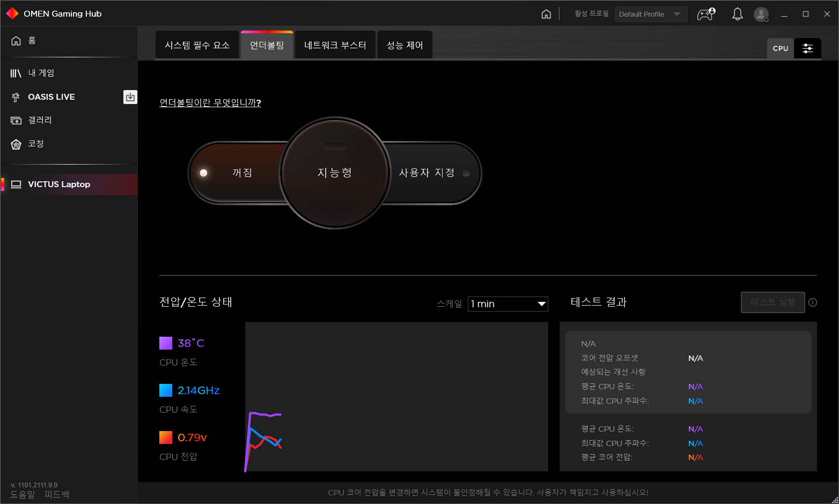Click the 38°C temperature value
This screenshot has width=839, height=504.
[191, 343]
